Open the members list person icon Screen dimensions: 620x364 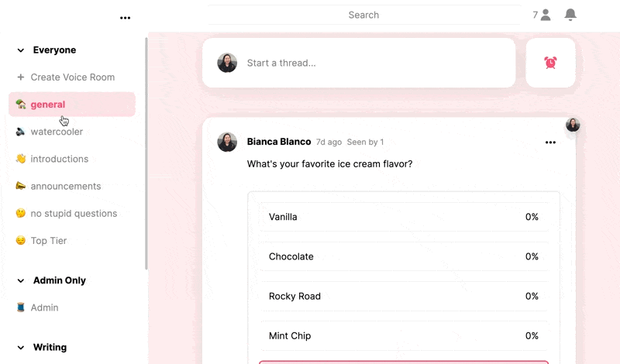click(546, 15)
